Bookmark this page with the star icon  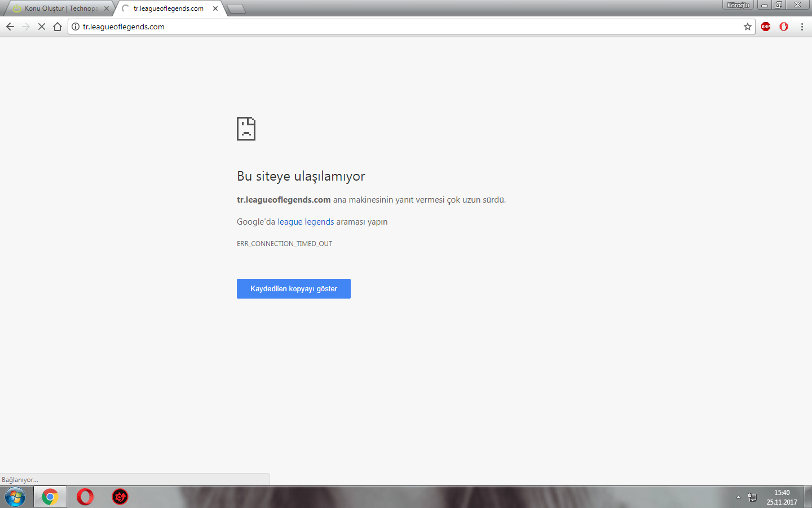748,27
